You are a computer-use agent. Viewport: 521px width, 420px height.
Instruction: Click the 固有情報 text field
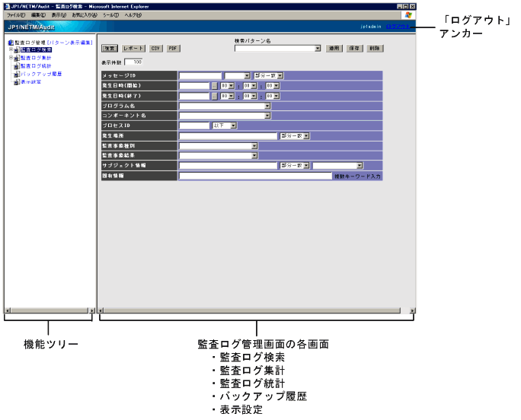click(x=255, y=177)
